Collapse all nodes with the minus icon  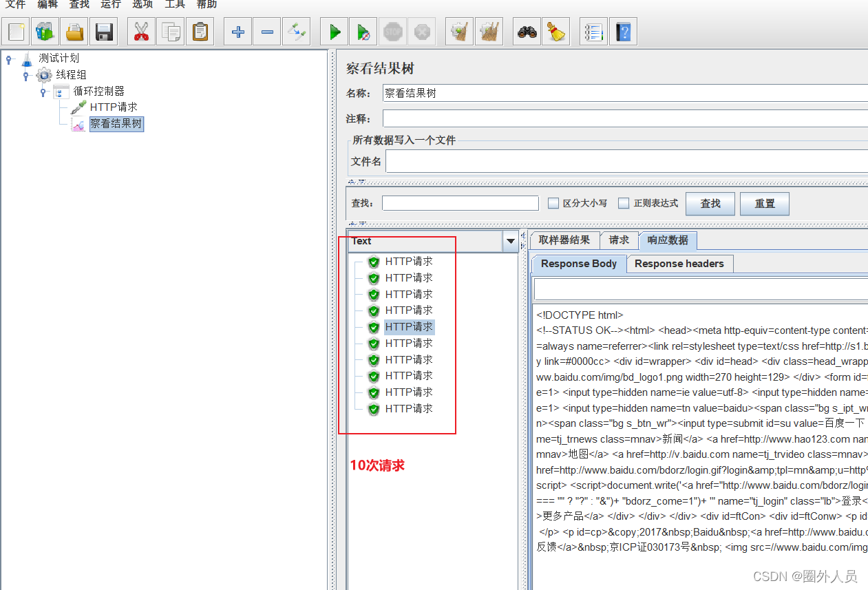(x=267, y=32)
